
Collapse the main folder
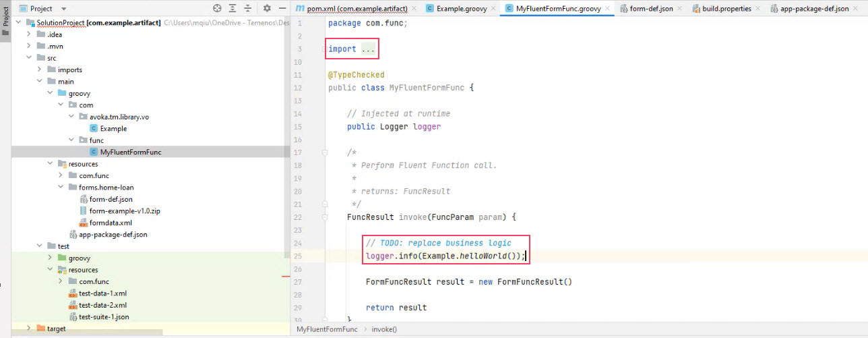tap(39, 82)
